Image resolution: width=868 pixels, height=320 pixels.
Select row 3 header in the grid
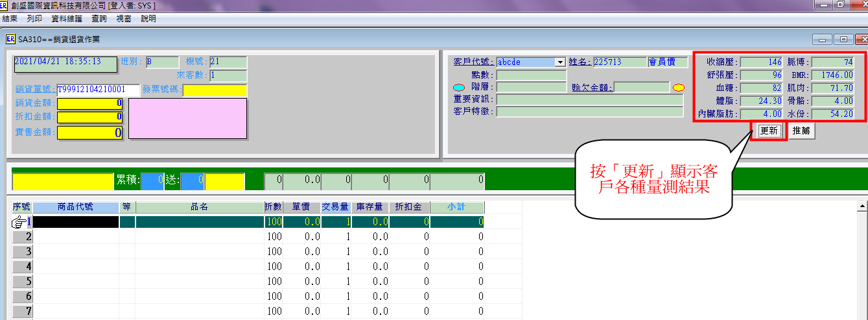click(22, 251)
